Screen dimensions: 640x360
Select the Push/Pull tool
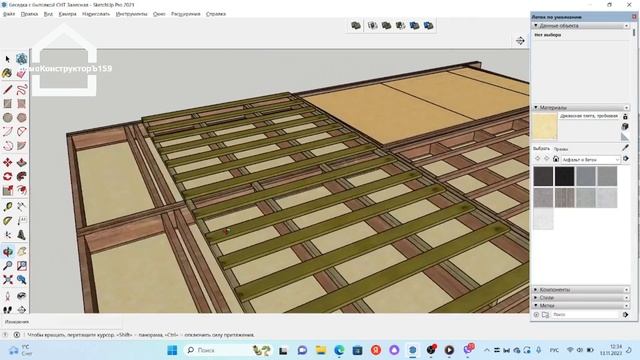(x=22, y=162)
